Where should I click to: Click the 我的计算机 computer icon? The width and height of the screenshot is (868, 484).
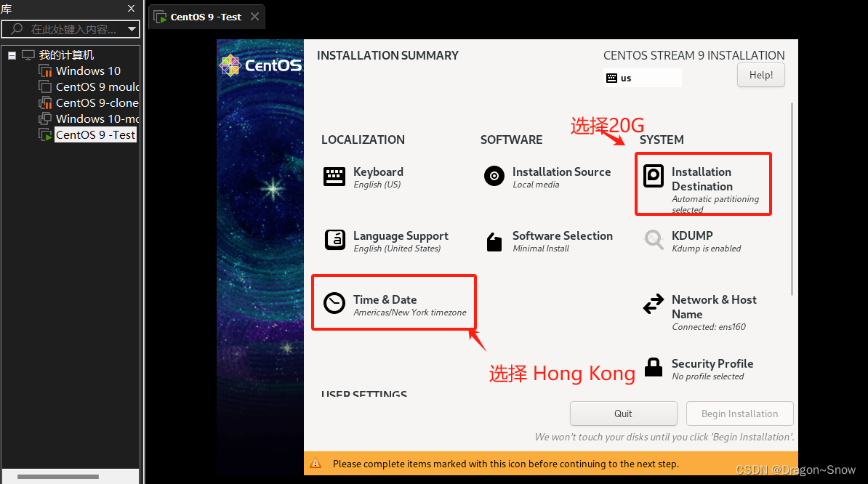click(x=28, y=55)
